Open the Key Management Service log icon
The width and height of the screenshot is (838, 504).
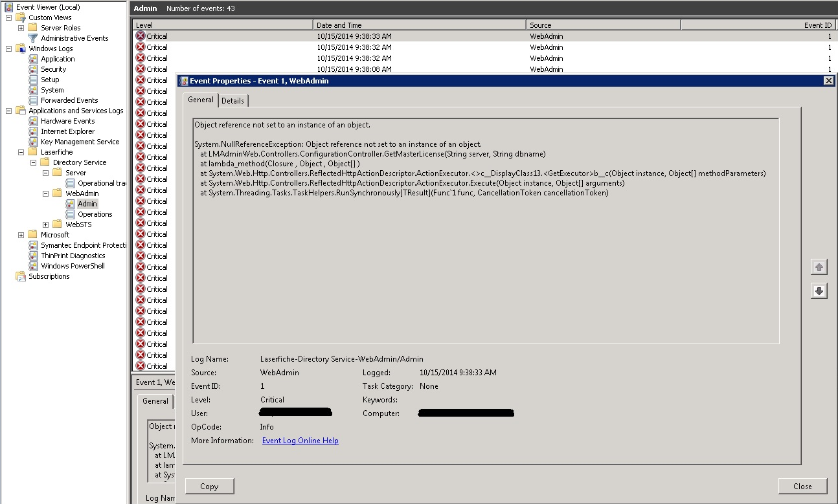[33, 142]
